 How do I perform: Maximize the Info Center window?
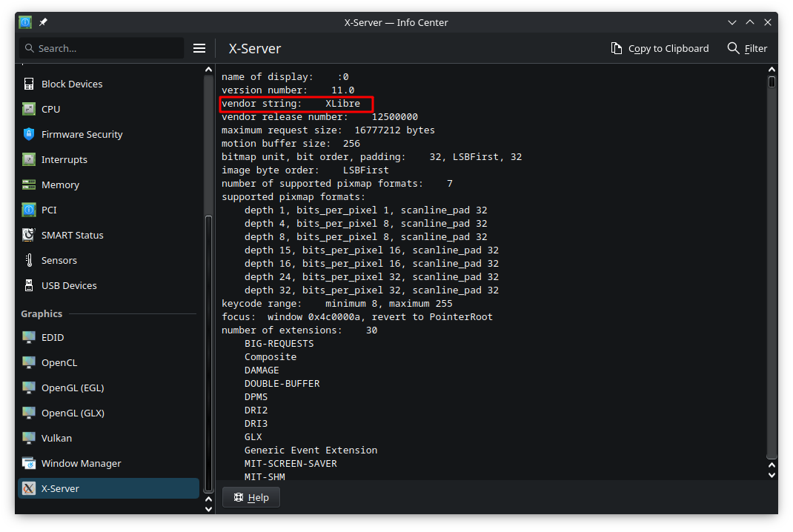click(750, 22)
